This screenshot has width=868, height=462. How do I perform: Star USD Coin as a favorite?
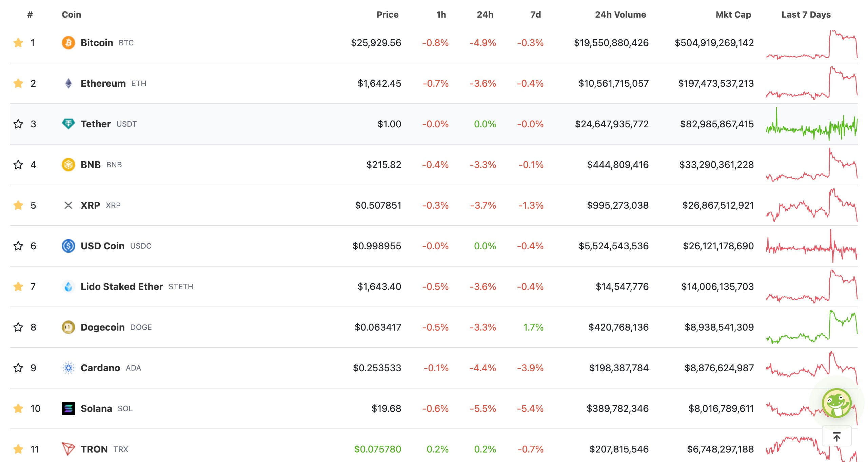[x=18, y=246]
